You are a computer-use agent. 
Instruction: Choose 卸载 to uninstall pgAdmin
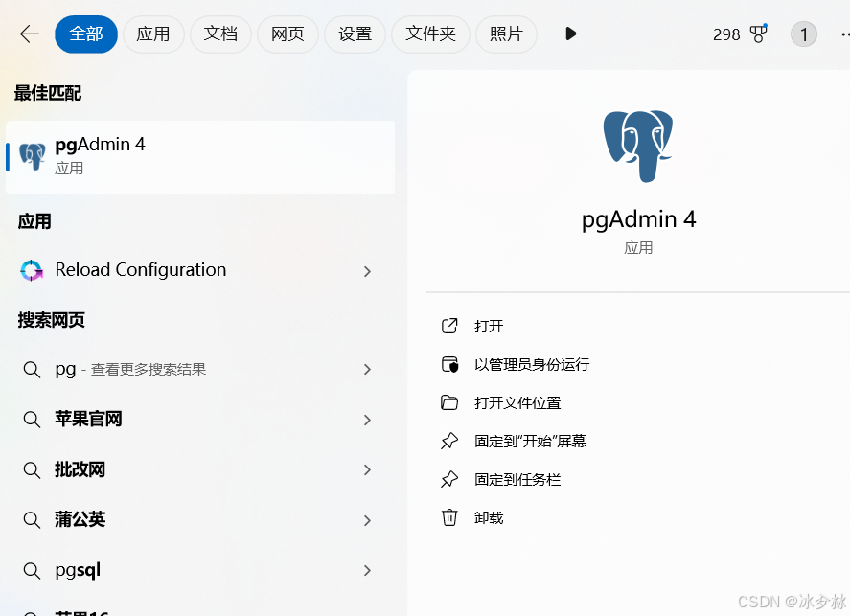point(489,518)
